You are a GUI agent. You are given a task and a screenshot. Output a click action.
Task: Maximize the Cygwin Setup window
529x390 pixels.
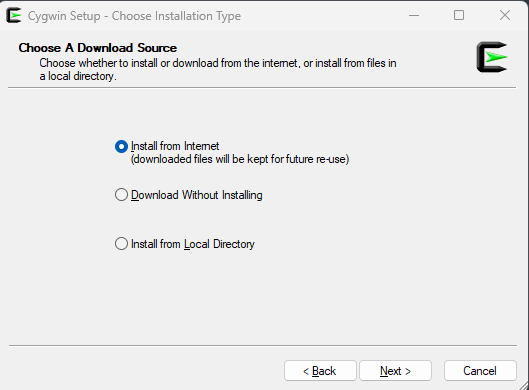click(459, 16)
